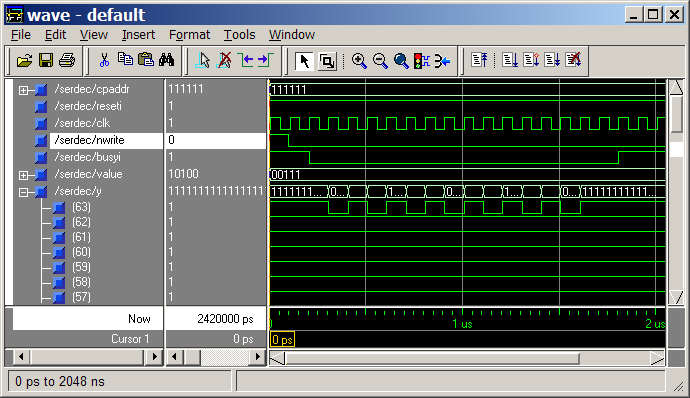
Task: Select the /serdec/nwrite signal
Action: [89, 140]
